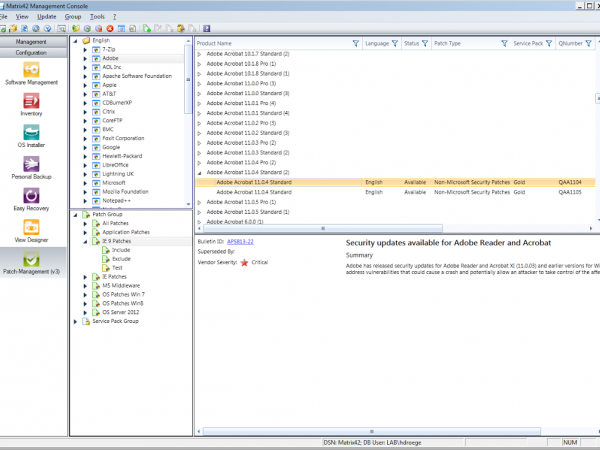Click the magnifier search toolbar icon

(x=61, y=28)
